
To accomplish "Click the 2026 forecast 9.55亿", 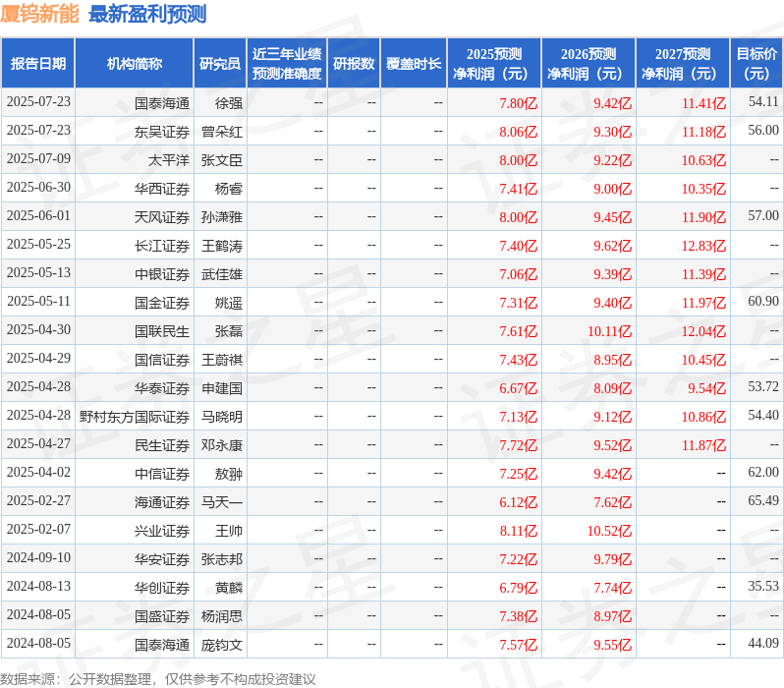I will pos(612,645).
